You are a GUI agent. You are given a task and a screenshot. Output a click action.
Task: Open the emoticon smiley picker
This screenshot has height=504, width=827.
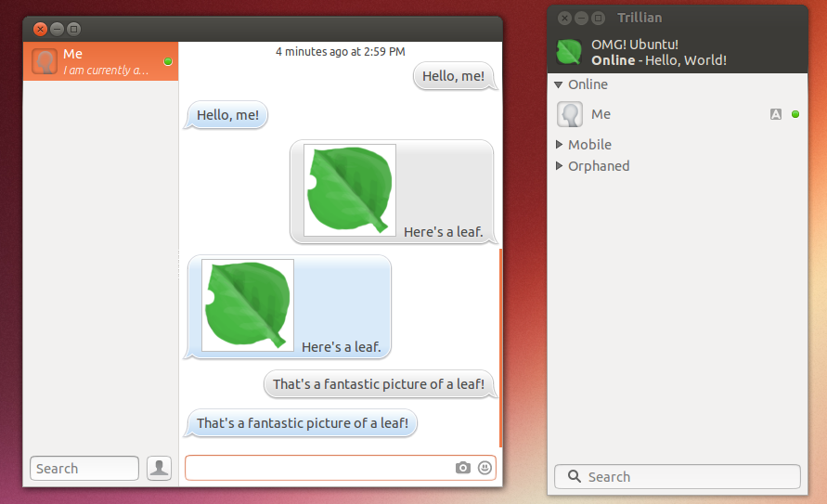point(485,468)
